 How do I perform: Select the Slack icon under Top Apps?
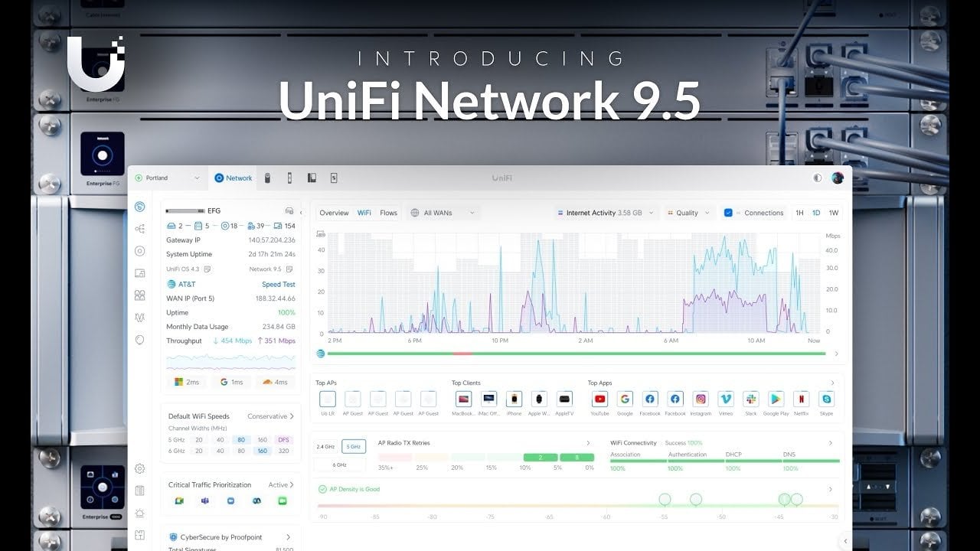tap(751, 399)
